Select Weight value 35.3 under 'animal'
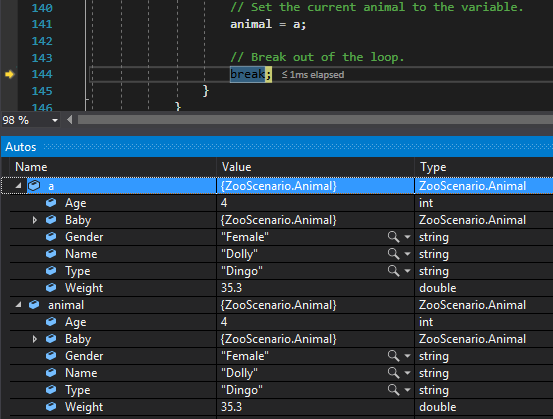The width and height of the screenshot is (553, 419). pos(231,407)
